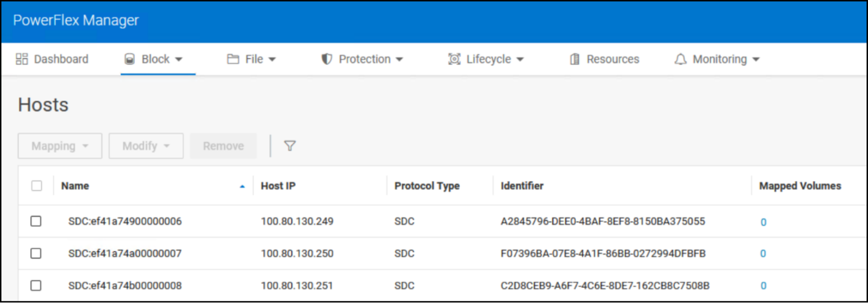
Task: Click host name SDC:ef41a74900000006
Action: (x=125, y=221)
